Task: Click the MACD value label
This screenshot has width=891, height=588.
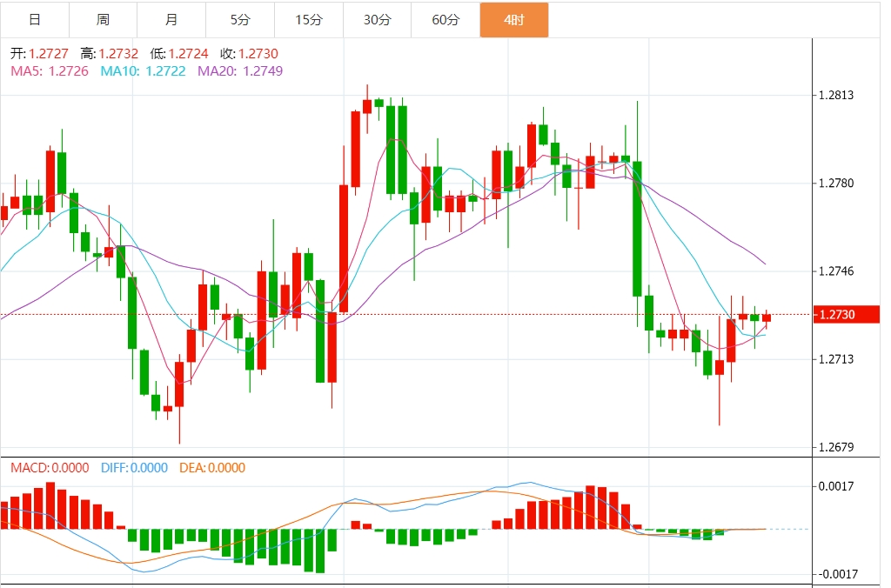Action: [50, 468]
